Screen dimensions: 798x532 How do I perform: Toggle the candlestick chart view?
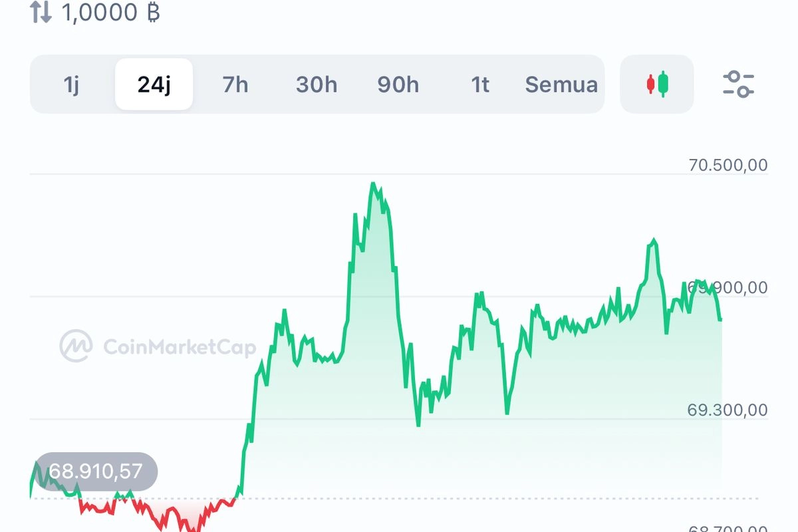[x=656, y=84]
